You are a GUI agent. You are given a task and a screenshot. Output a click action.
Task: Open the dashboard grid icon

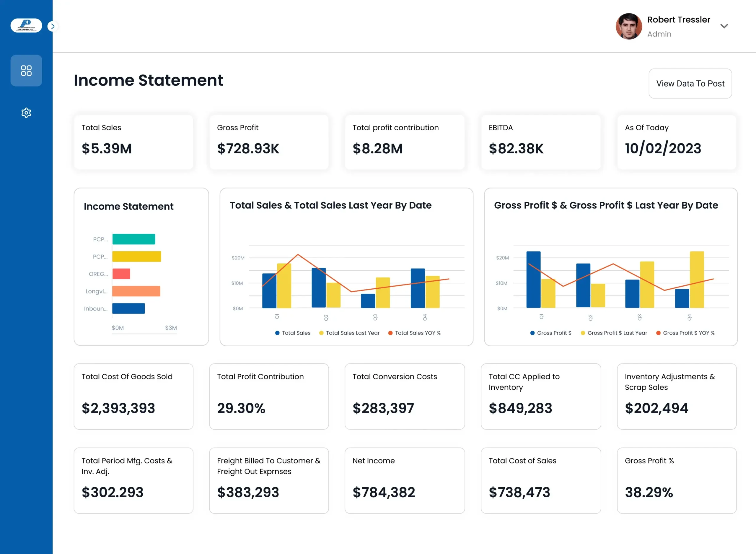(26, 70)
